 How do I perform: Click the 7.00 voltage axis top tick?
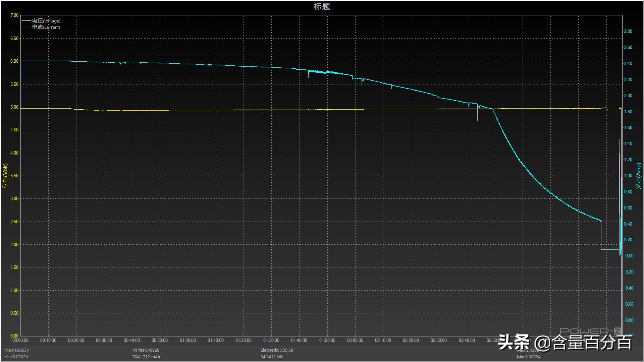(14, 15)
